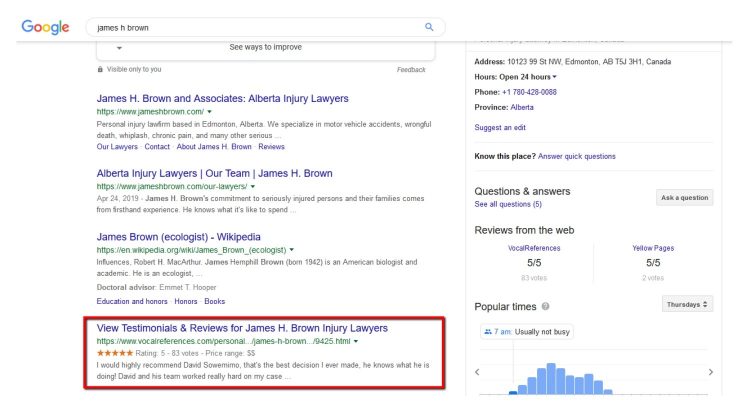
Task: Click the blue search magnifier icon
Action: pyautogui.click(x=429, y=27)
